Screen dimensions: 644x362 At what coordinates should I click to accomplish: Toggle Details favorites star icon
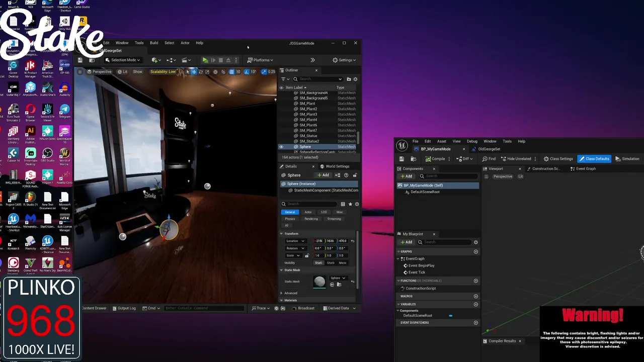350,204
